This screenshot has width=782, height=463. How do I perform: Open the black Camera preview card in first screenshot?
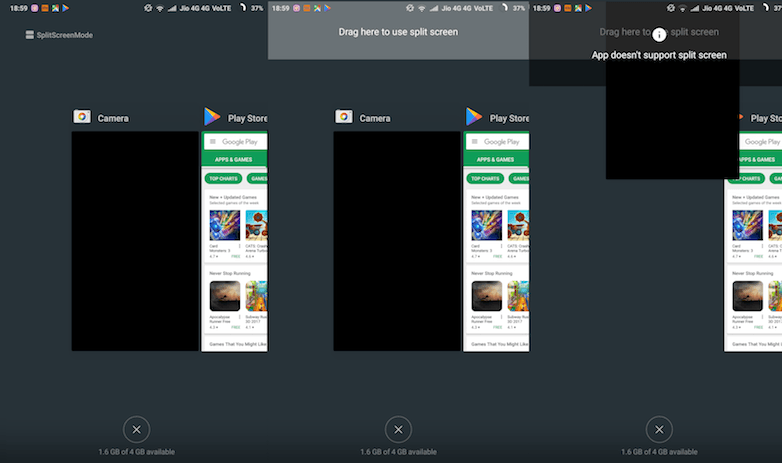click(135, 241)
